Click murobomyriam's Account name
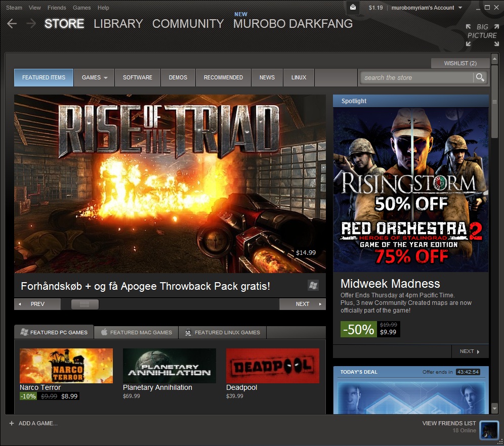This screenshot has width=504, height=446. [x=423, y=8]
